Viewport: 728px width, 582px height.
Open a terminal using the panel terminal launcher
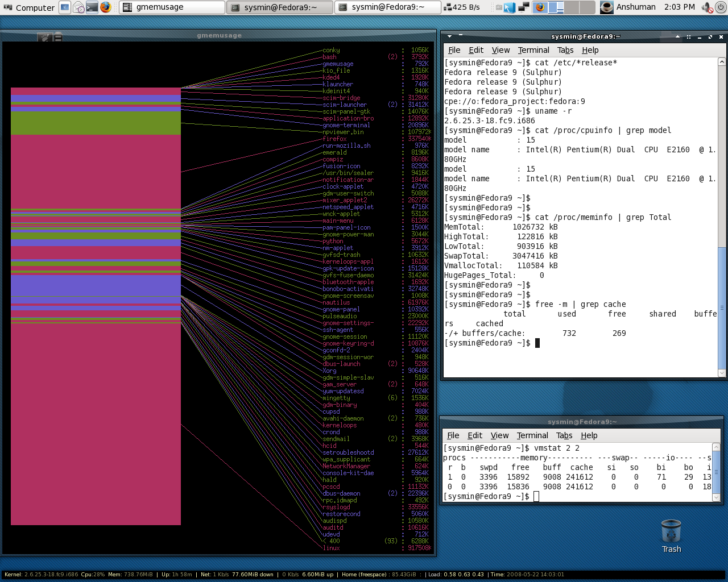(x=91, y=7)
